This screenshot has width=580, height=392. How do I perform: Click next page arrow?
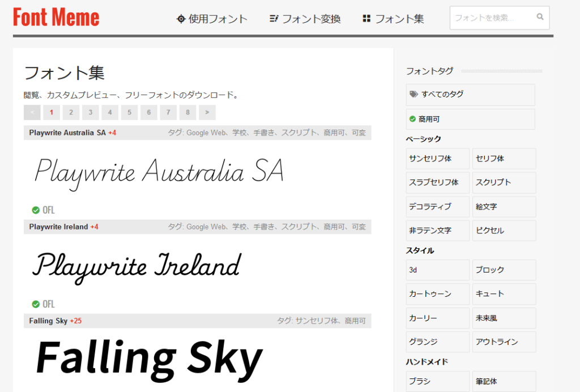pyautogui.click(x=207, y=112)
